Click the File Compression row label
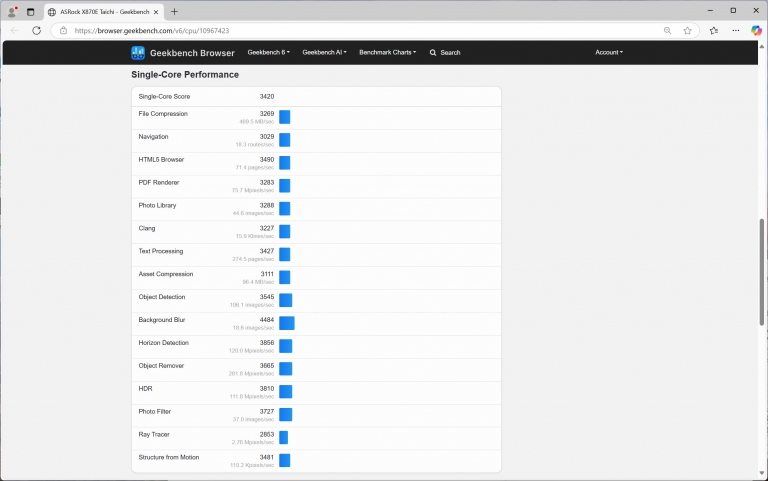 tap(163, 114)
